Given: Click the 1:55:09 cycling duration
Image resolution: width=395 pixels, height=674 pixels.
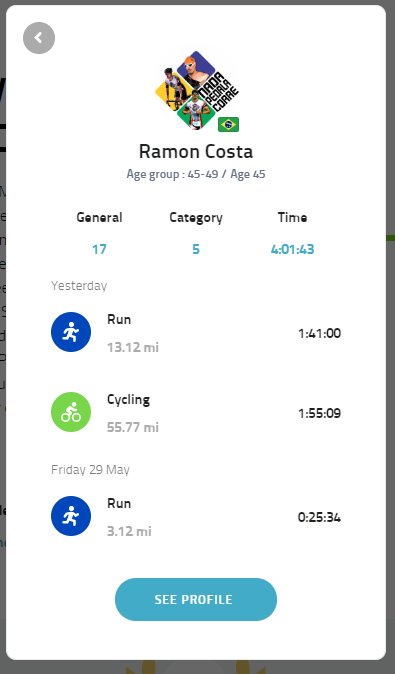Looking at the screenshot, I should (x=319, y=413).
